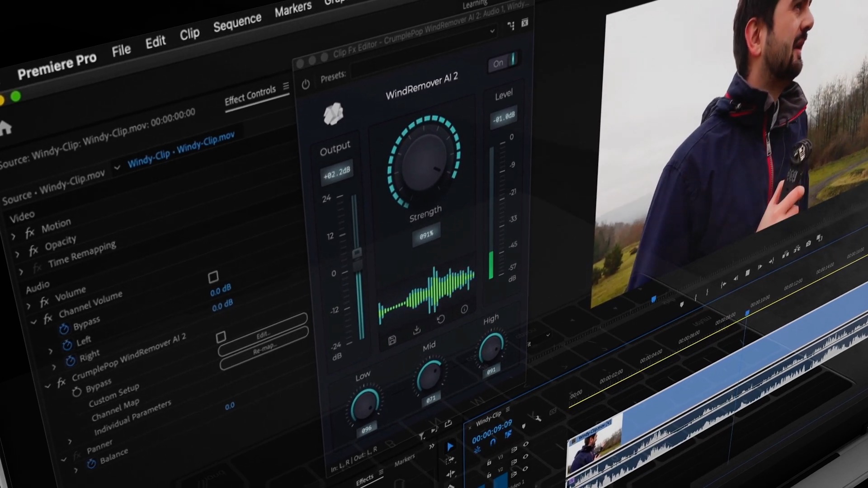Toggle stopwatch for Balance parameter
The image size is (868, 488).
click(x=91, y=464)
